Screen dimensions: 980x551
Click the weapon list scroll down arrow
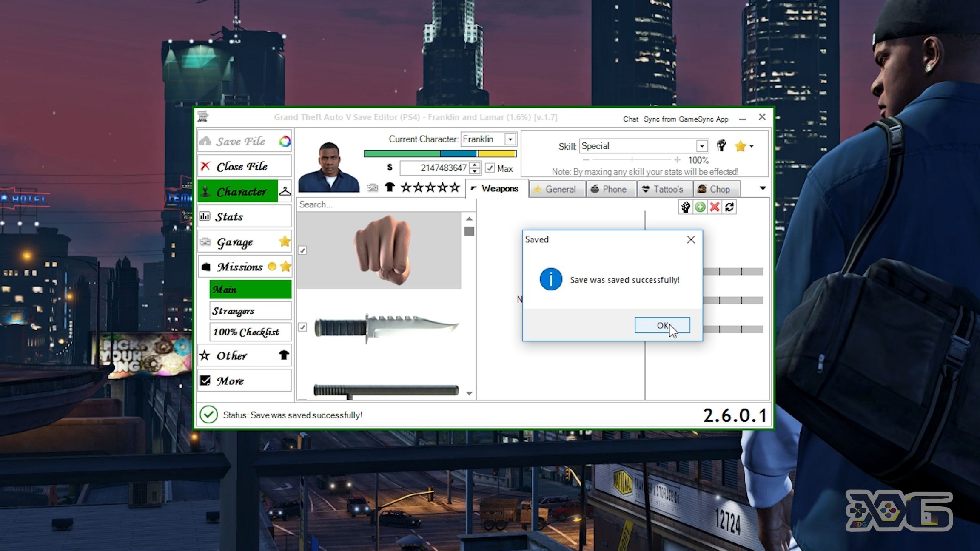click(469, 393)
